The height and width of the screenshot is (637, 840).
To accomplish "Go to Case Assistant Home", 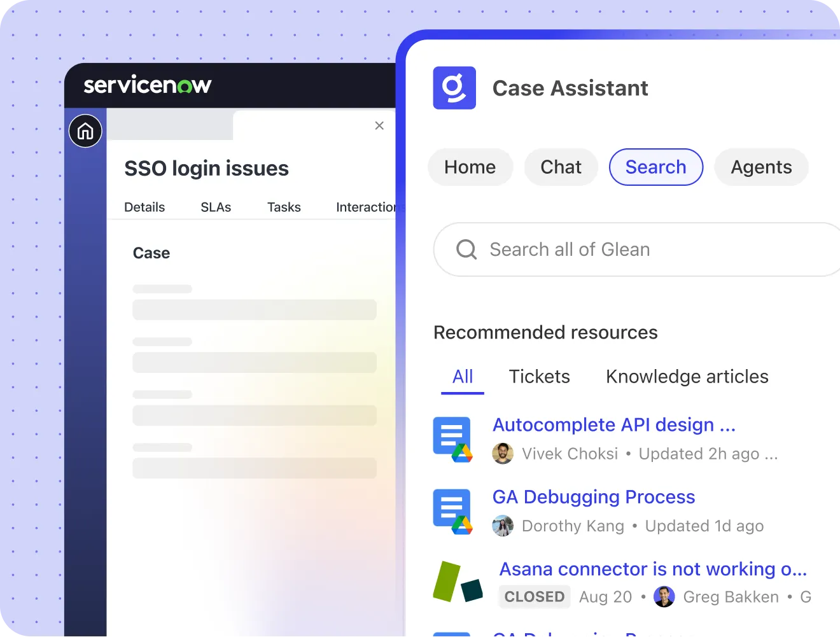I will pyautogui.click(x=470, y=167).
